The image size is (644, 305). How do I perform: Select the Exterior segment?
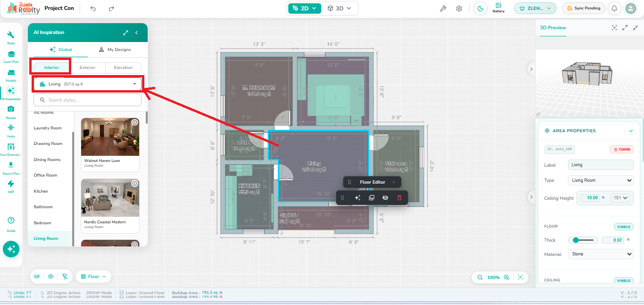87,68
